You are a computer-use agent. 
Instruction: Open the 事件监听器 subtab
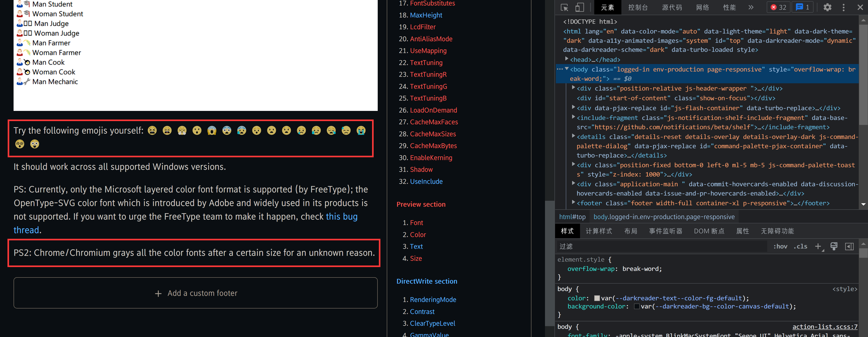point(665,231)
